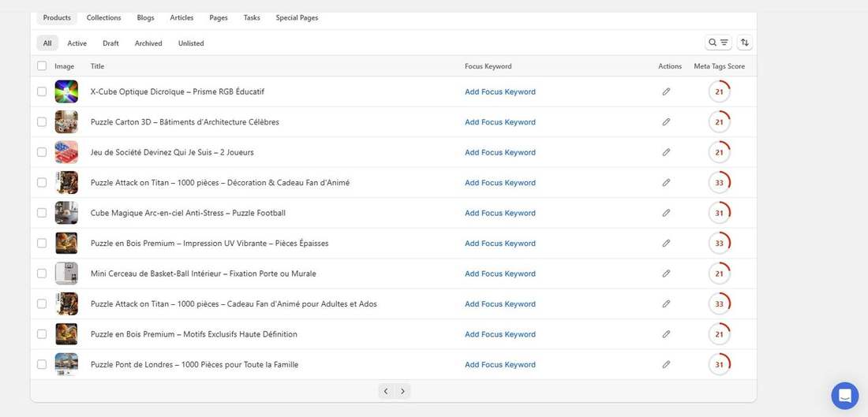Filter by Unlisted status
The height and width of the screenshot is (417, 868).
191,43
